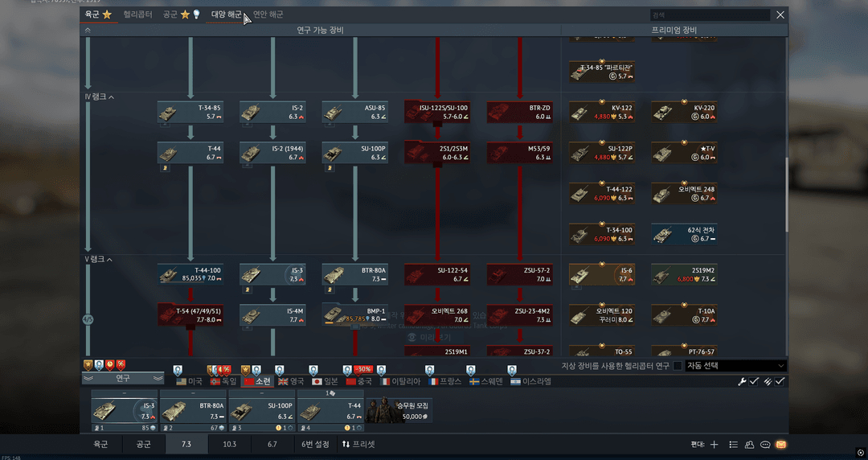868x460 pixels.
Task: Open the 자동 선택 dropdown
Action: coord(735,366)
